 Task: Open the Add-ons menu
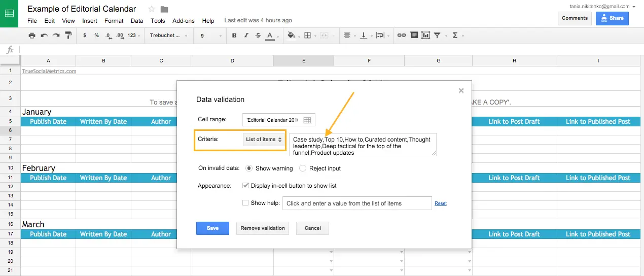tap(183, 21)
